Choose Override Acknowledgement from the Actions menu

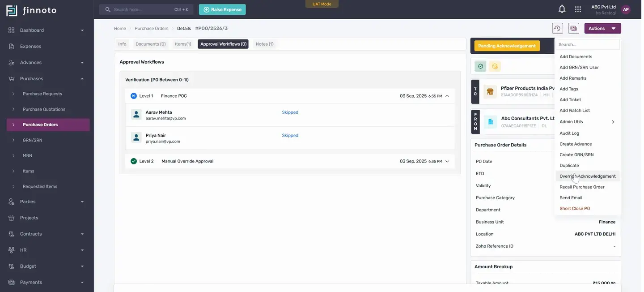tap(588, 176)
